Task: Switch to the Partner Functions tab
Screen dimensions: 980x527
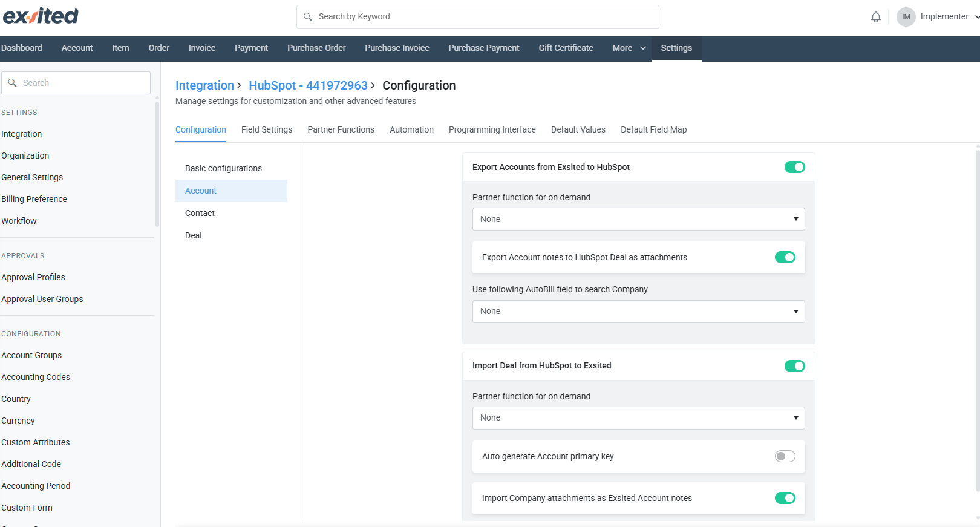Action: (x=341, y=130)
